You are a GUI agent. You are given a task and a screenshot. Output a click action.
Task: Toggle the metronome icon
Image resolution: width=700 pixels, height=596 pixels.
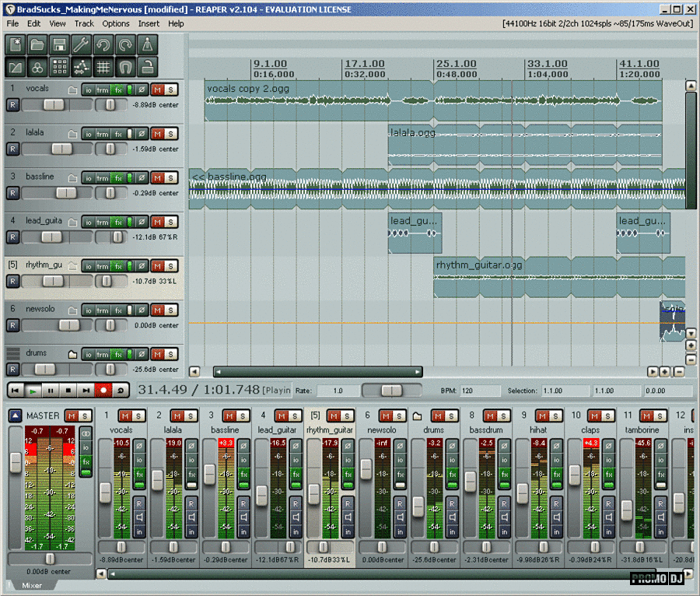[147, 44]
